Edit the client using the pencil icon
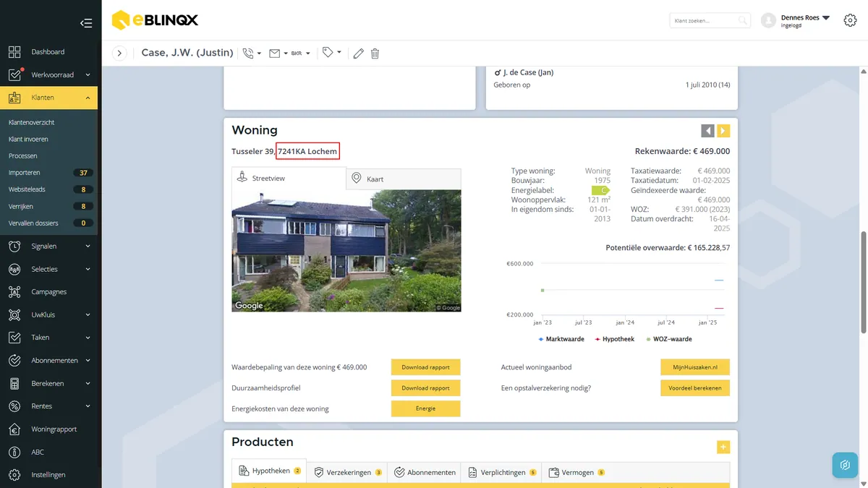Viewport: 868px width, 488px height. click(x=358, y=53)
